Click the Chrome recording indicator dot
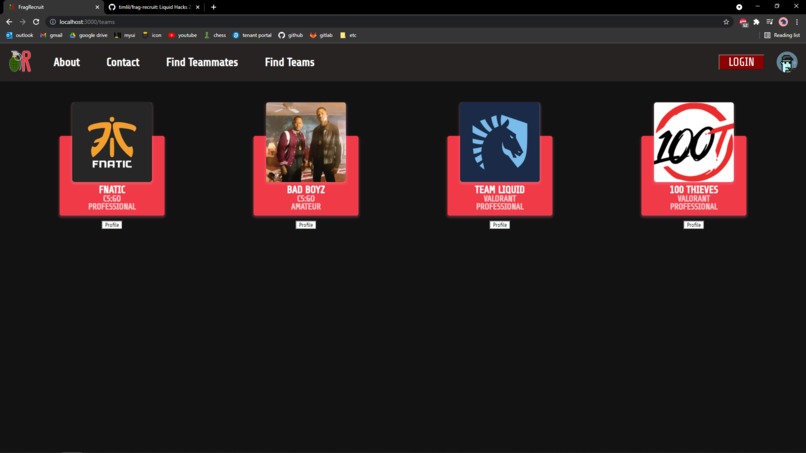Viewport: 806px width, 453px height. pyautogui.click(x=739, y=7)
